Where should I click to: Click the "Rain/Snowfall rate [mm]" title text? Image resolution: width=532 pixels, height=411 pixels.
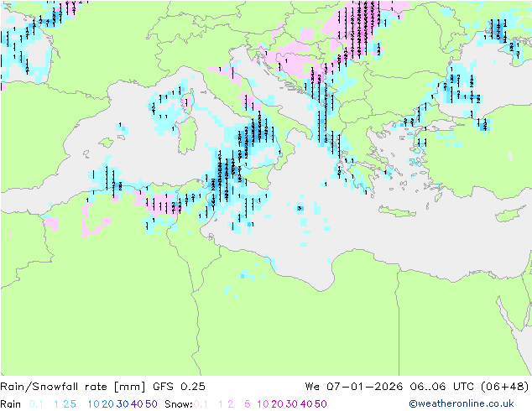pos(73,387)
